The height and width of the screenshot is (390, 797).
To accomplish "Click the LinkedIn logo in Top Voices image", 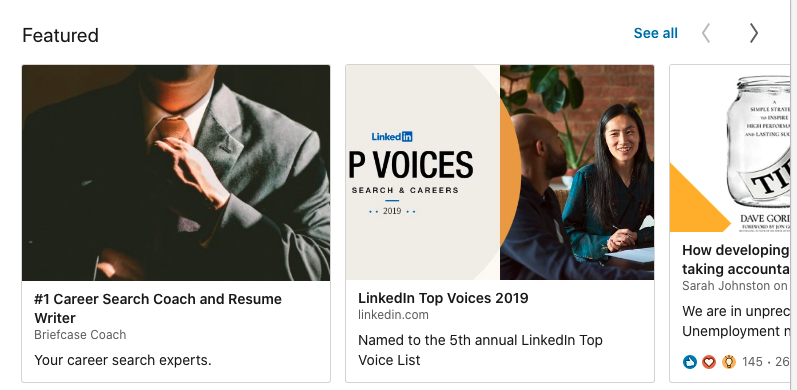I will [392, 136].
